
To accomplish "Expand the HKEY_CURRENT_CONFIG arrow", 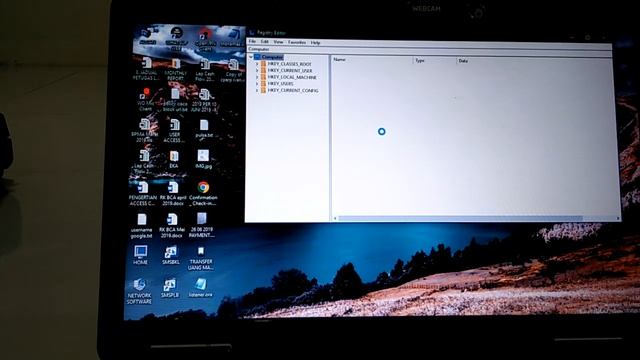I will [x=257, y=90].
